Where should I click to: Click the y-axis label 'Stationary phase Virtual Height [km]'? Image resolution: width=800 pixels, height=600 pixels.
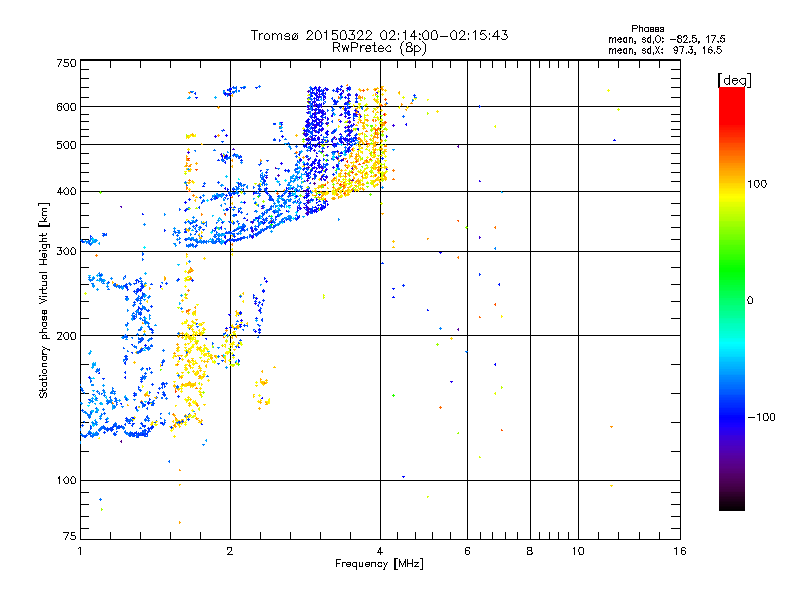(x=44, y=301)
